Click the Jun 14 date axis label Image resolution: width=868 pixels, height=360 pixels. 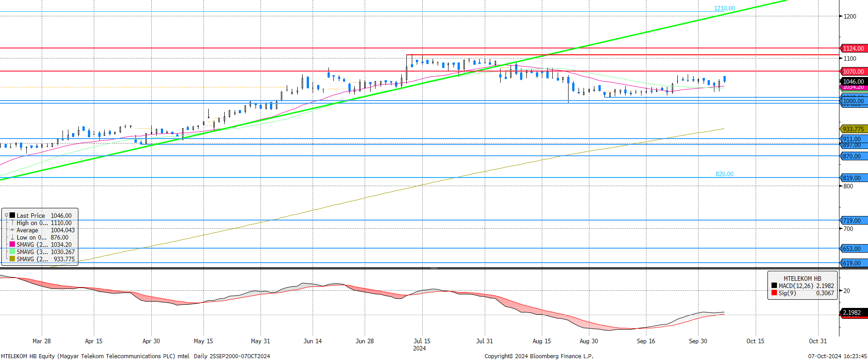(313, 341)
